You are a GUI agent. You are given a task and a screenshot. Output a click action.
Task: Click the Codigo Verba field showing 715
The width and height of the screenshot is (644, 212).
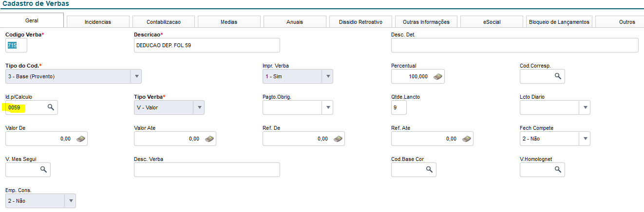pos(16,45)
